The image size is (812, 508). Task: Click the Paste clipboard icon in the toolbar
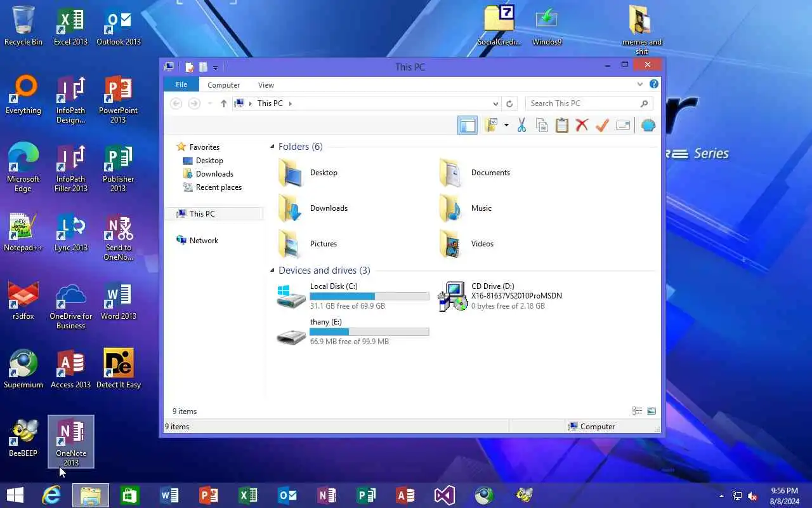pyautogui.click(x=561, y=125)
